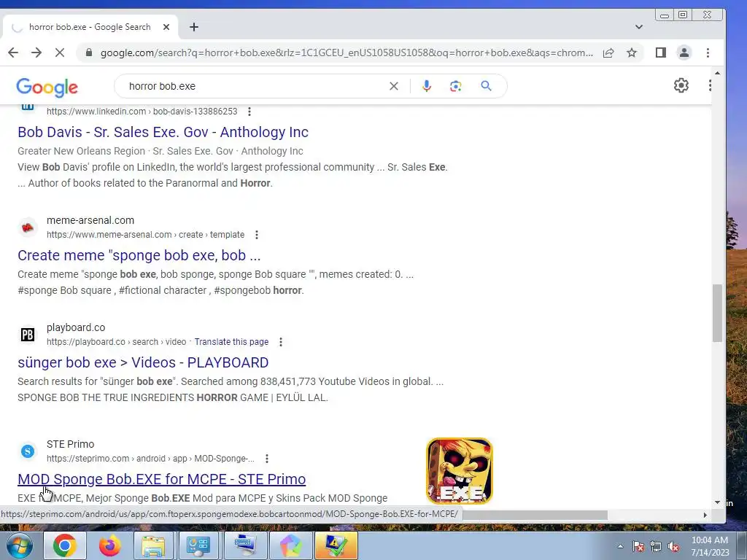Launch Firefox from the taskbar
The width and height of the screenshot is (747, 560).
tap(110, 545)
